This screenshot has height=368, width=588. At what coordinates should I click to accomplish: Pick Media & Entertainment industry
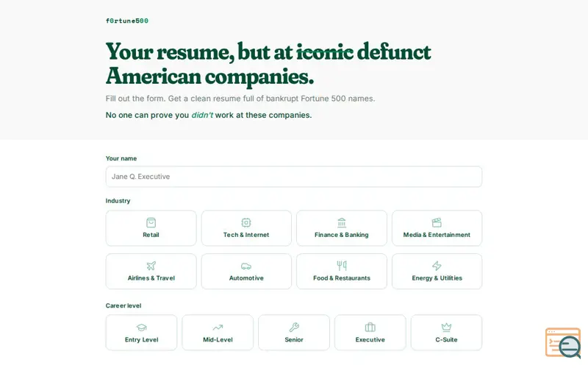click(x=437, y=228)
